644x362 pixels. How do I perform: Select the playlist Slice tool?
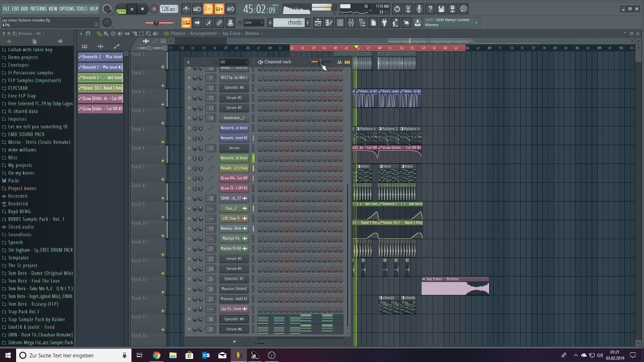coord(134,34)
